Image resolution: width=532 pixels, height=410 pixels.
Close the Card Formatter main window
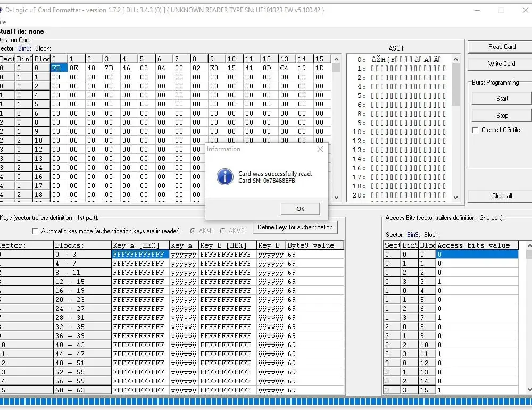click(526, 10)
